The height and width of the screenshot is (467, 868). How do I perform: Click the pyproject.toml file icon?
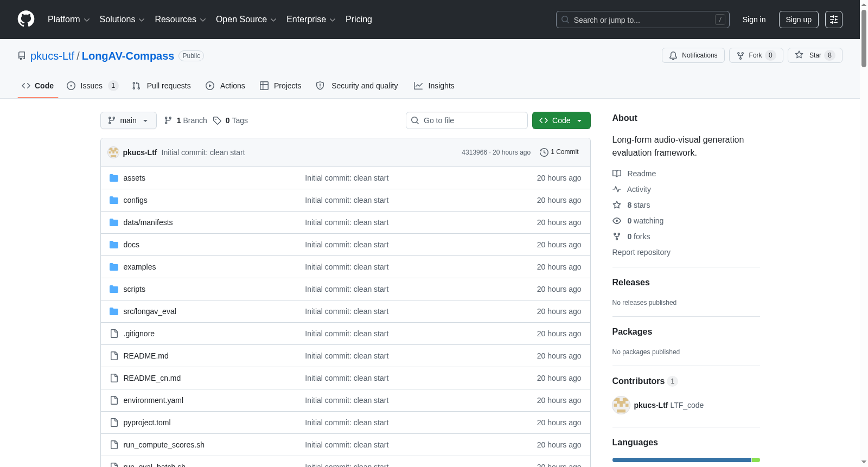pyautogui.click(x=114, y=423)
